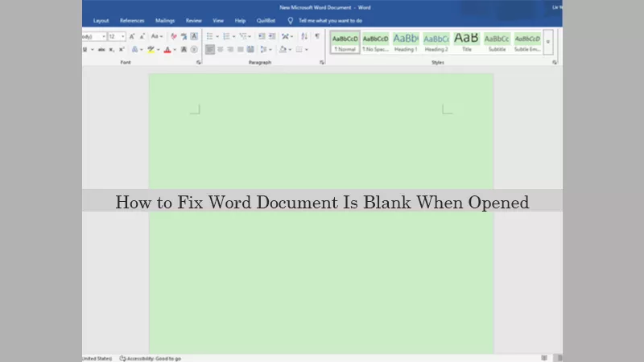
Task: Toggle superscript formatting
Action: (122, 50)
